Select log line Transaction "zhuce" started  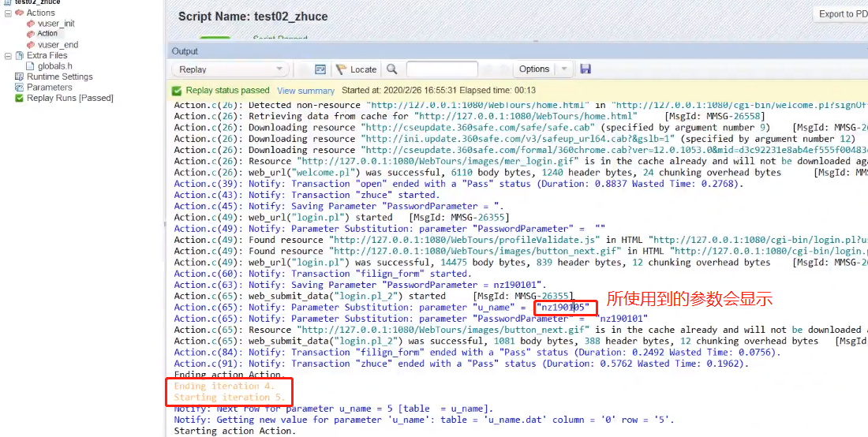(307, 195)
